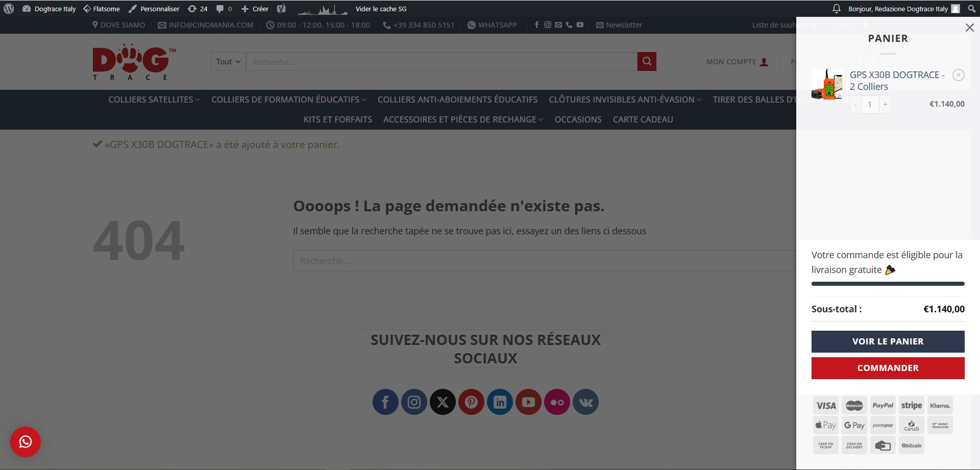980x470 pixels.
Task: Open COLLIERS ANTI-ABOIEMENTS ÉDUCATIFS menu item
Action: [457, 100]
